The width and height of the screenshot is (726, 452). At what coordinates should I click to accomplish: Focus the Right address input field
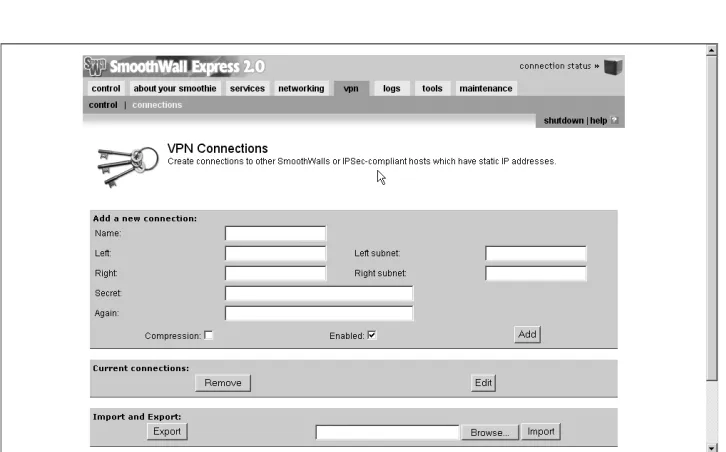coord(275,273)
